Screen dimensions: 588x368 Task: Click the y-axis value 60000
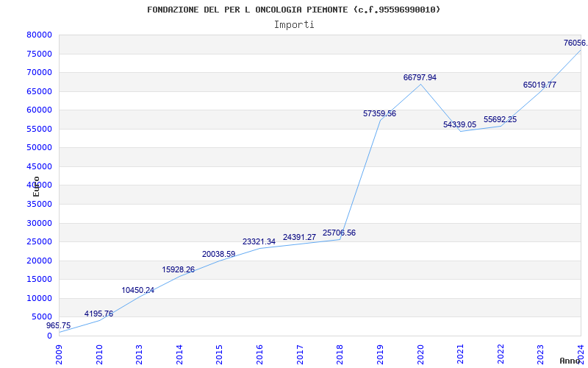(x=39, y=110)
